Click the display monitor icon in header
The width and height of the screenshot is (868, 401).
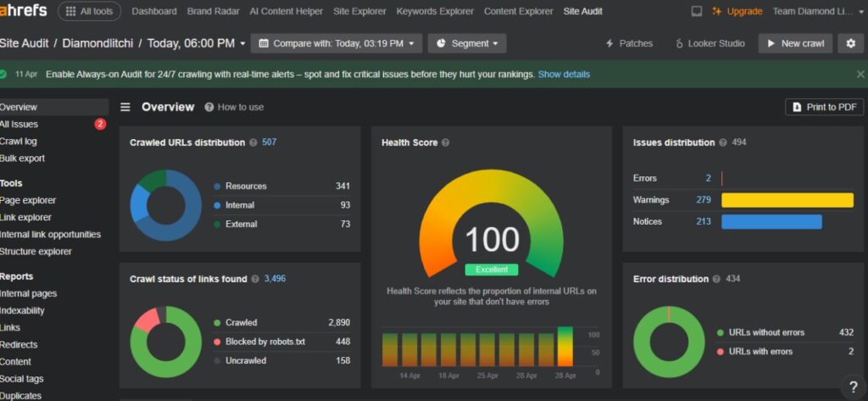[x=697, y=11]
